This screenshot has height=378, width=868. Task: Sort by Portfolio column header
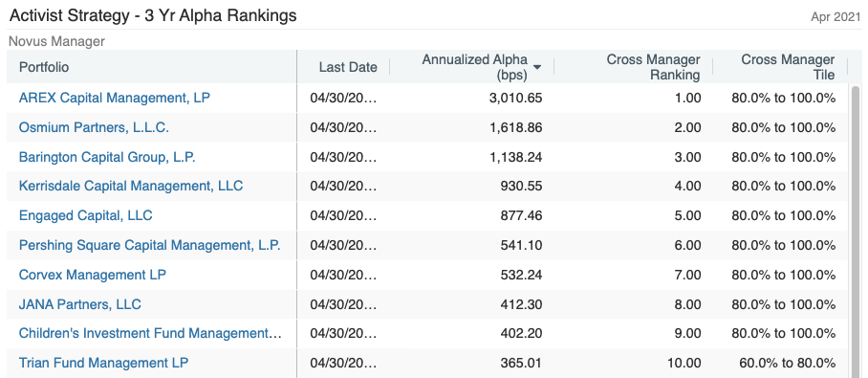pyautogui.click(x=44, y=67)
